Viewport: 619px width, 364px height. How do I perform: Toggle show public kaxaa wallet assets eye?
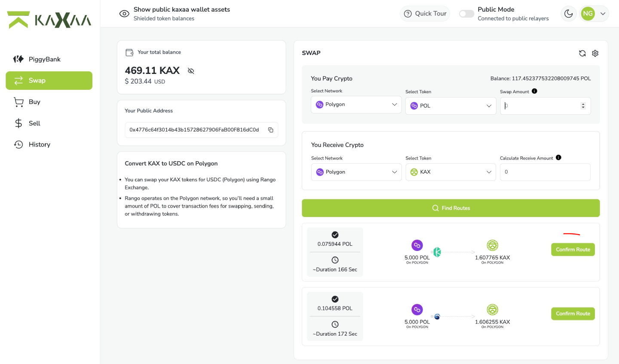pyautogui.click(x=124, y=14)
